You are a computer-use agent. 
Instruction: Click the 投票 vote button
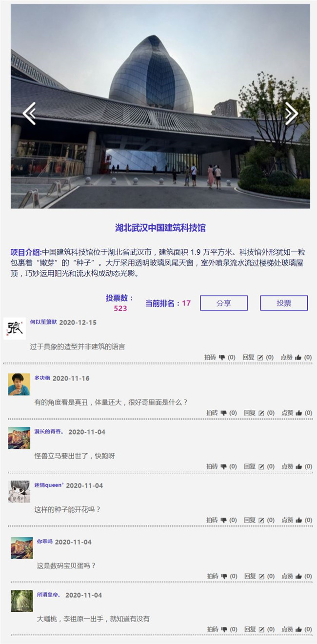click(284, 303)
